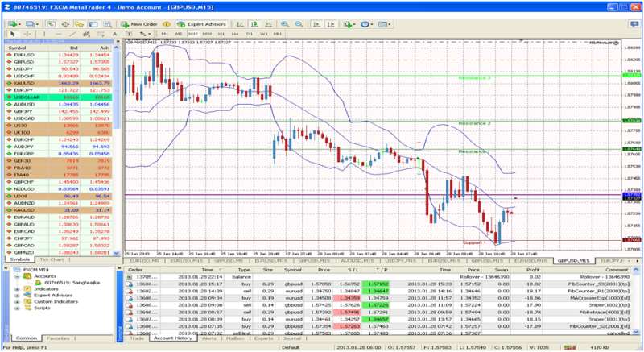This screenshot has width=644, height=352.
Task: Select the crosshair tool
Action: 27,34
